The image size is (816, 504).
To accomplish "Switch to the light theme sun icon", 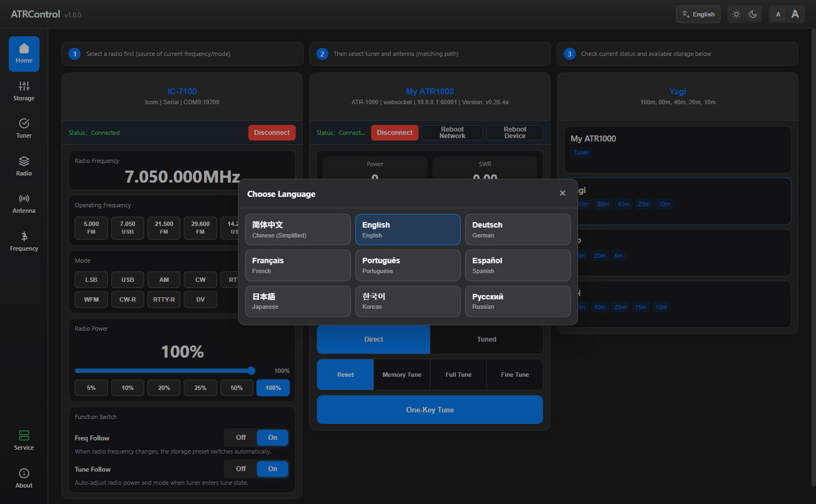I will 736,14.
